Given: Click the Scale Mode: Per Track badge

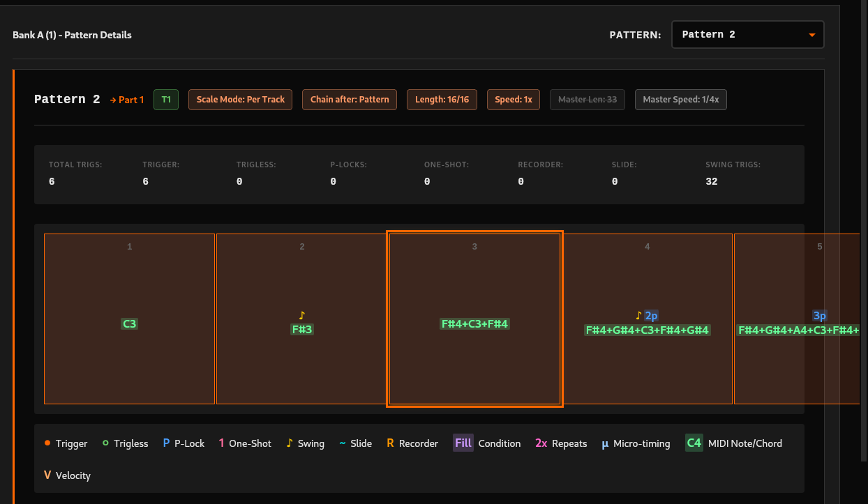Looking at the screenshot, I should point(241,100).
